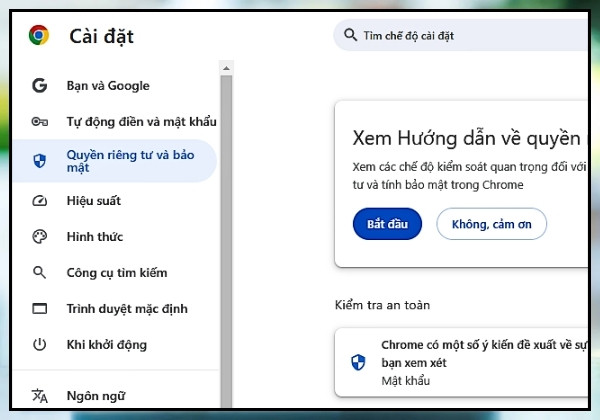Click the Không, cảm ơn button
The image size is (600, 420).
pos(491,224)
